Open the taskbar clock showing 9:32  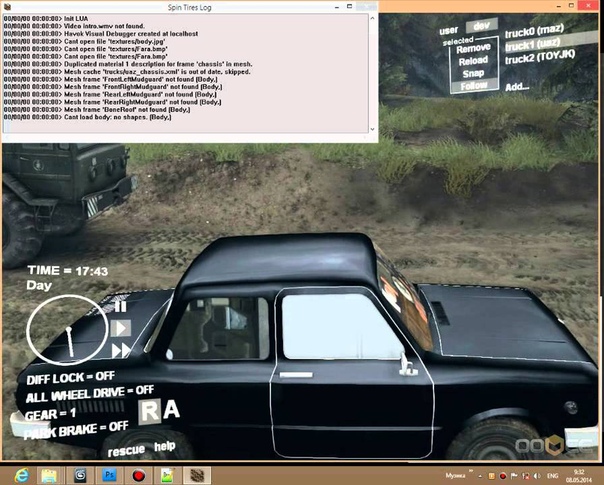[x=579, y=476]
